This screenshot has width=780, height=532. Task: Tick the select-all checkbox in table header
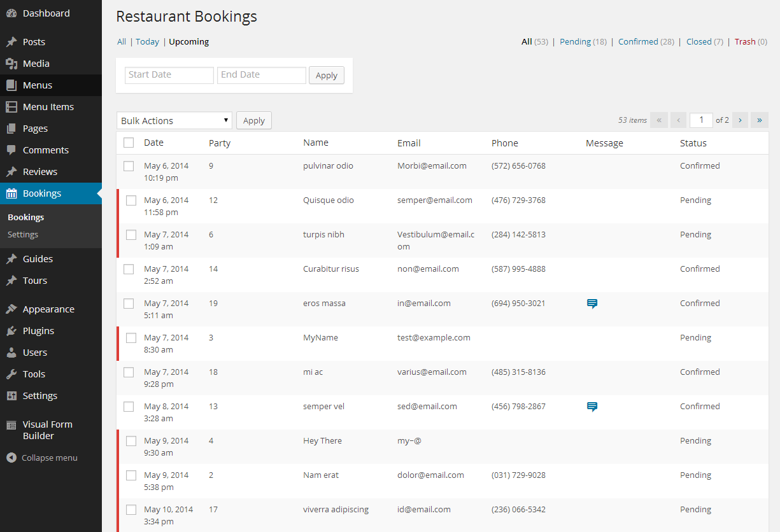(129, 143)
